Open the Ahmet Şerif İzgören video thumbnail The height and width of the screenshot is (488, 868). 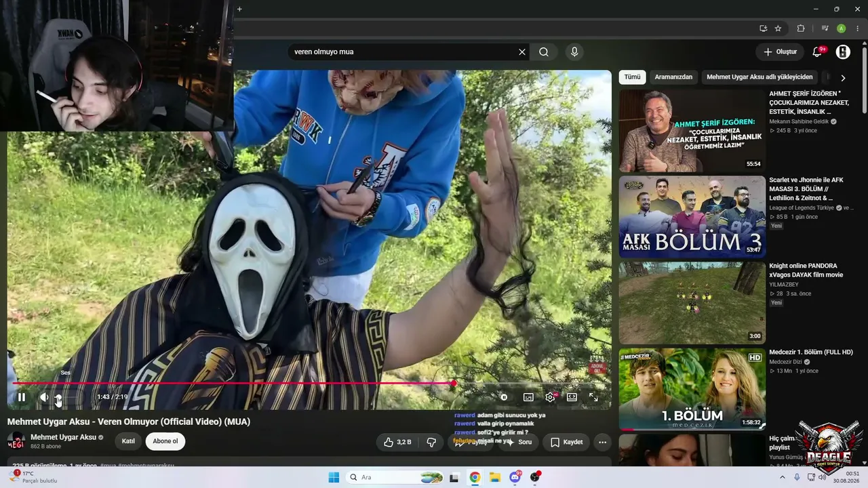(x=692, y=130)
